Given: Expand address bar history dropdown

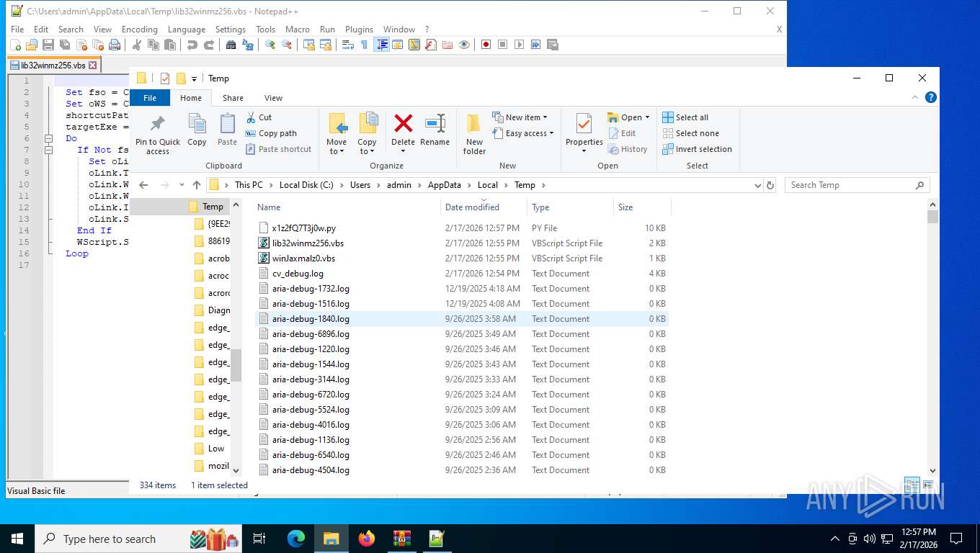Looking at the screenshot, I should pyautogui.click(x=757, y=185).
